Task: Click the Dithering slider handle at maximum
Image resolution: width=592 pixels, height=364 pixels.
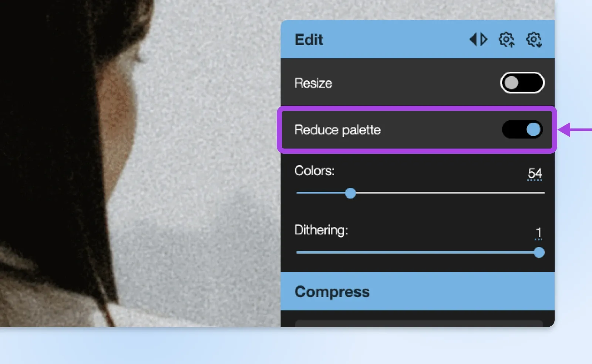Action: click(539, 252)
